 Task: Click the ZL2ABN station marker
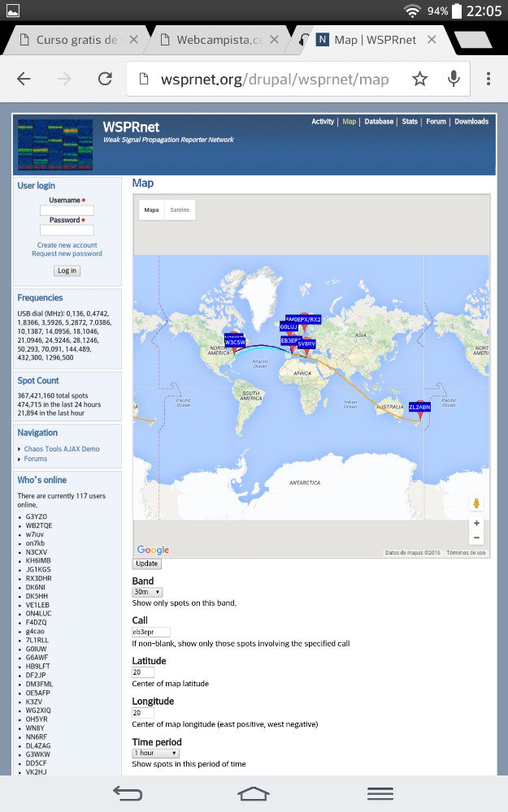pos(419,407)
